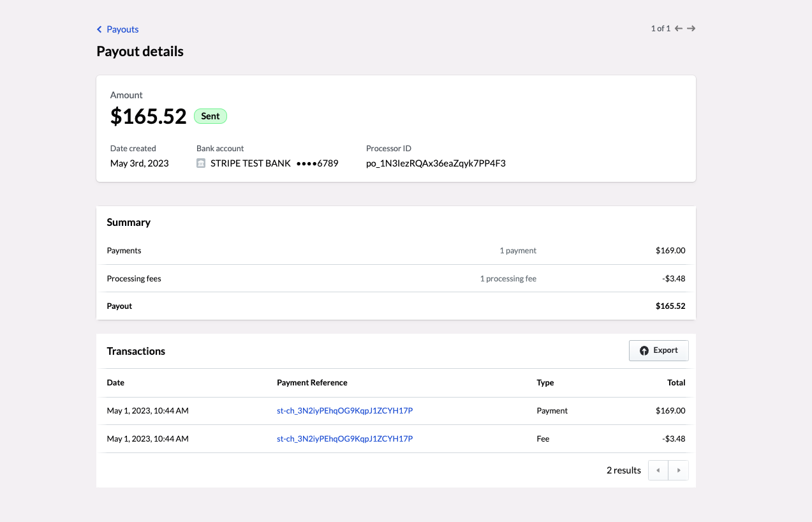Viewport: 812px width, 522px height.
Task: Click the previous page arrow below the transactions
Action: coord(658,470)
